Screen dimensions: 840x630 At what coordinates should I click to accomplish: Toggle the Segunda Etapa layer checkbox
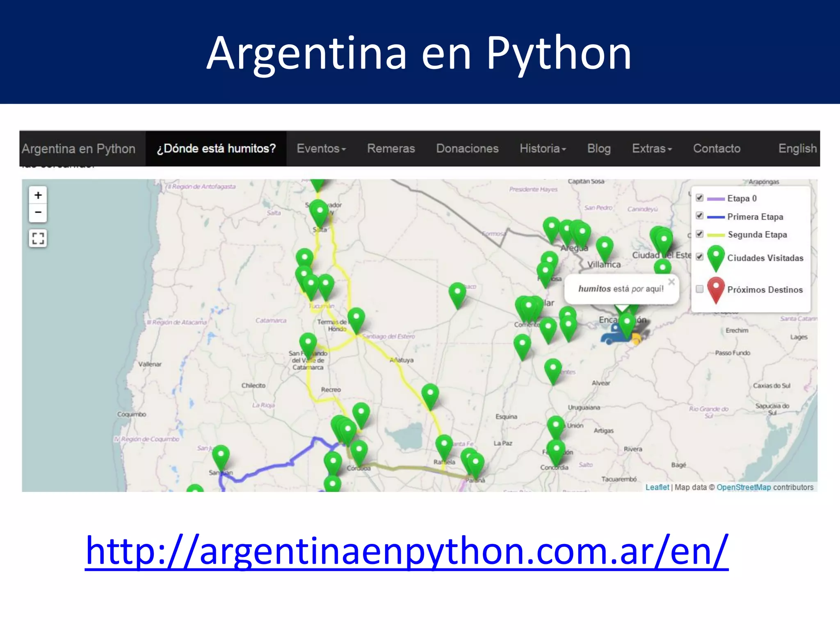point(700,234)
